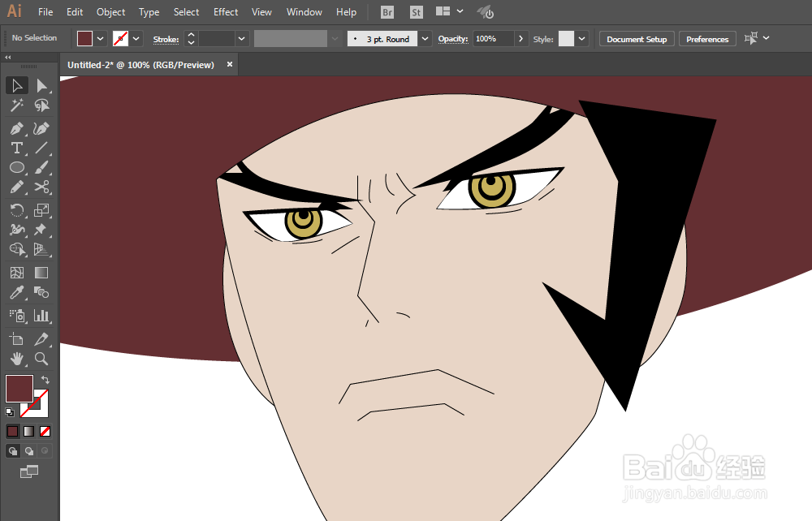
Task: Select the Zoom tool
Action: pos(41,359)
